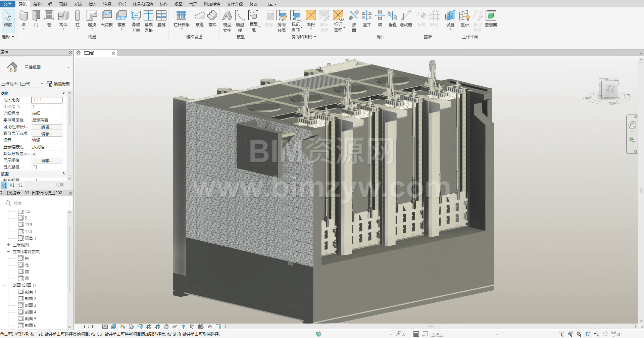644x338 pixels.
Task: Expand the 3D Views (三维视图) tree node
Action: [x=8, y=245]
